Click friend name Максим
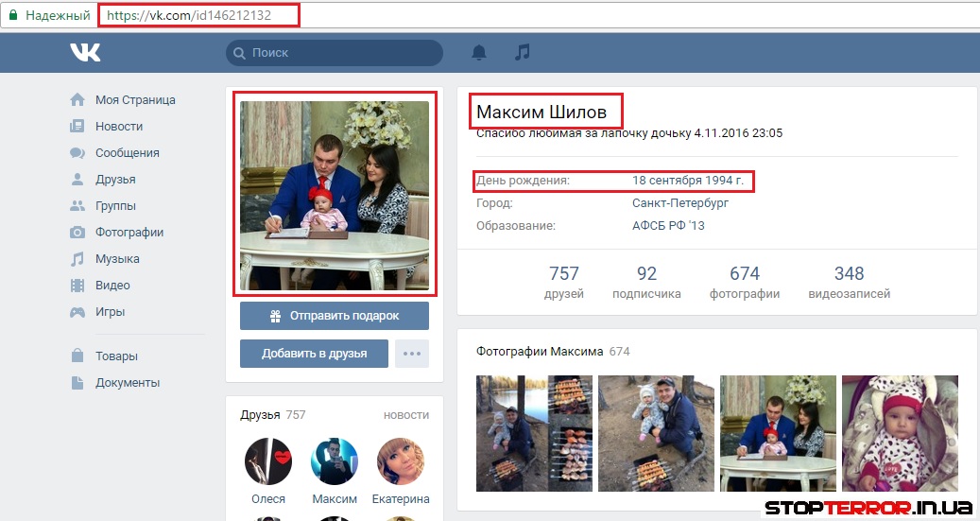 (x=335, y=499)
